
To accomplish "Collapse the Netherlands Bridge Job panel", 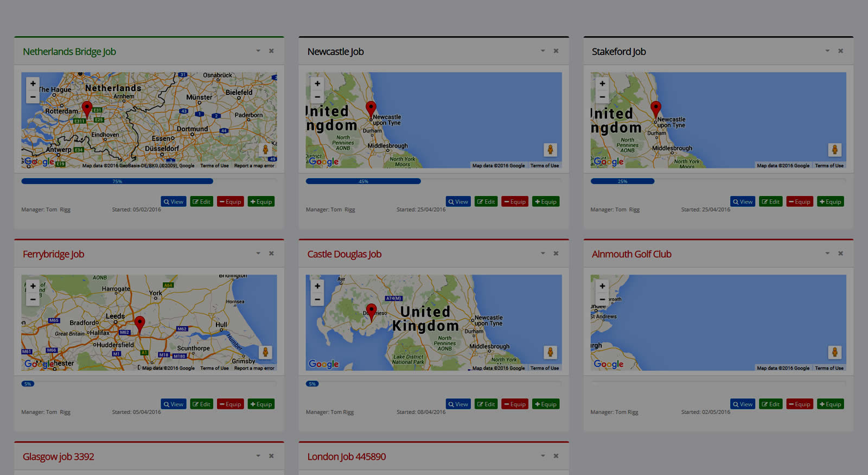I will point(258,51).
